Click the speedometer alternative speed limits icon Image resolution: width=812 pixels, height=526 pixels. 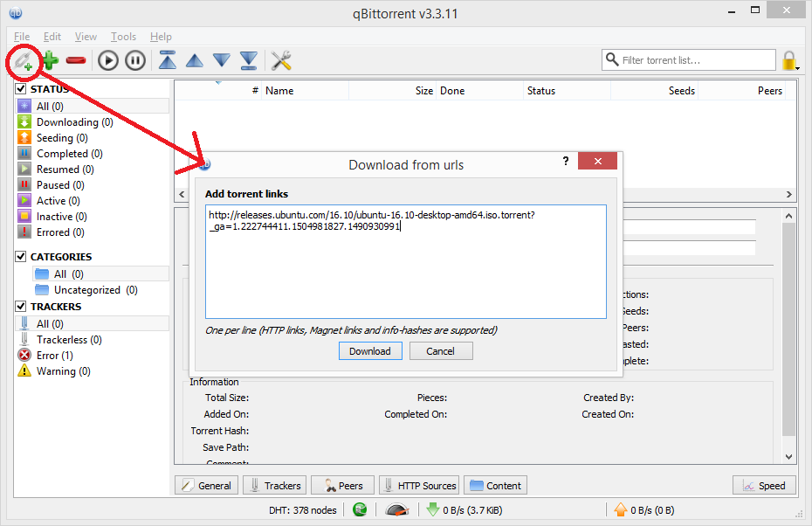(x=397, y=510)
